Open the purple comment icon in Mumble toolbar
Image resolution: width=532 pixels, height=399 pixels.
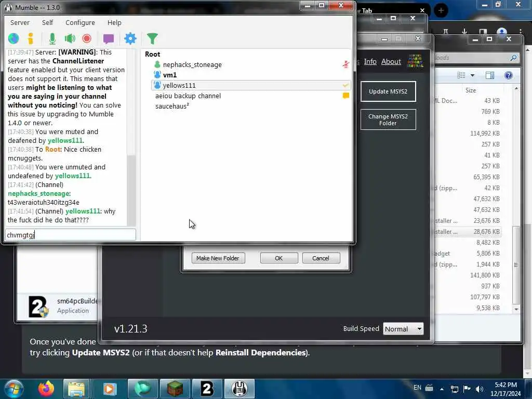pos(109,39)
